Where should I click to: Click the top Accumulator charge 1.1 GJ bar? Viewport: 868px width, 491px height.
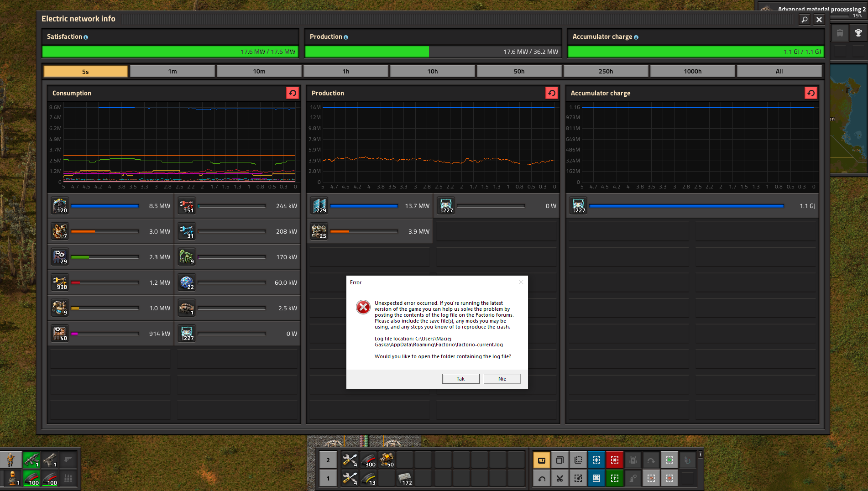click(x=695, y=52)
